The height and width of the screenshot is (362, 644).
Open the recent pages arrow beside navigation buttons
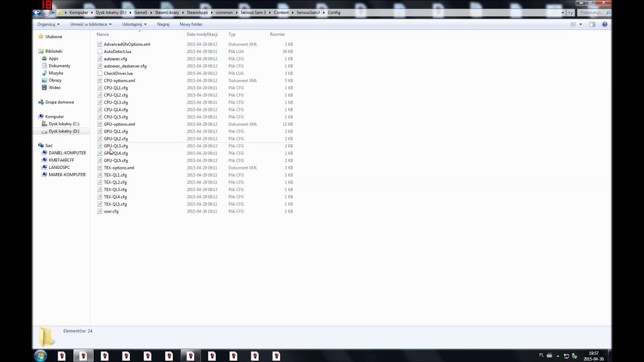click(54, 13)
